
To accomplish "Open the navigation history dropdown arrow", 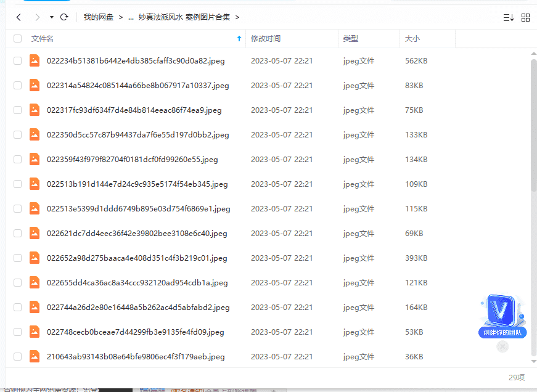I will coord(51,17).
